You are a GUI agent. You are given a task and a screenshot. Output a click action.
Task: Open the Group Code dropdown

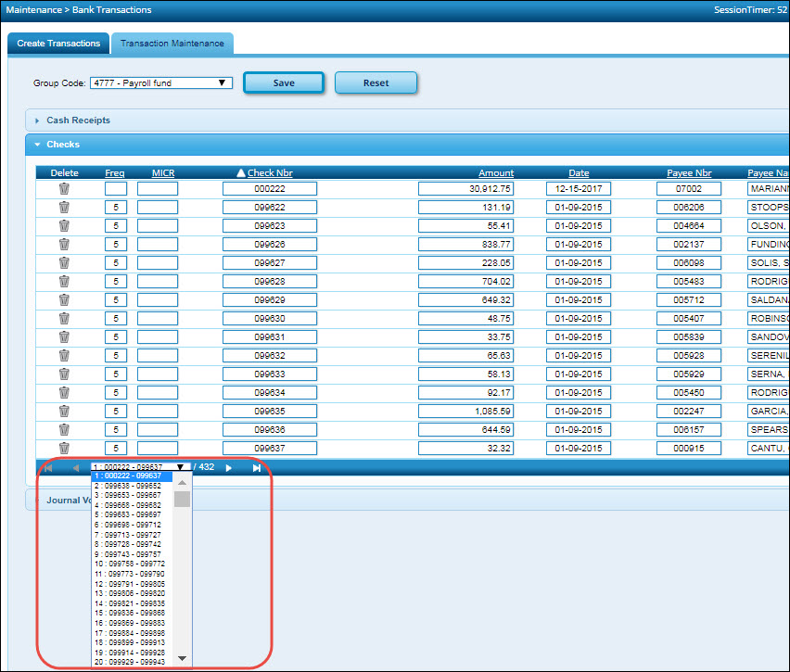pyautogui.click(x=160, y=82)
